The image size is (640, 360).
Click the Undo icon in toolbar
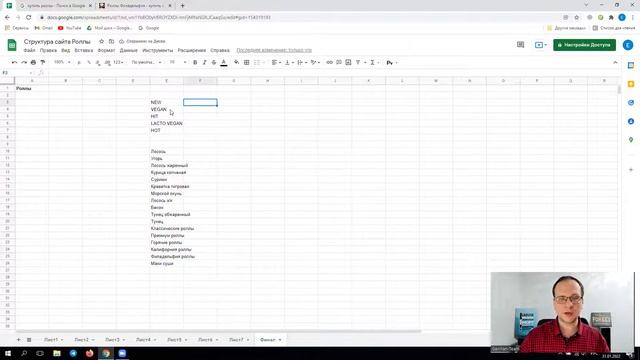(14, 62)
